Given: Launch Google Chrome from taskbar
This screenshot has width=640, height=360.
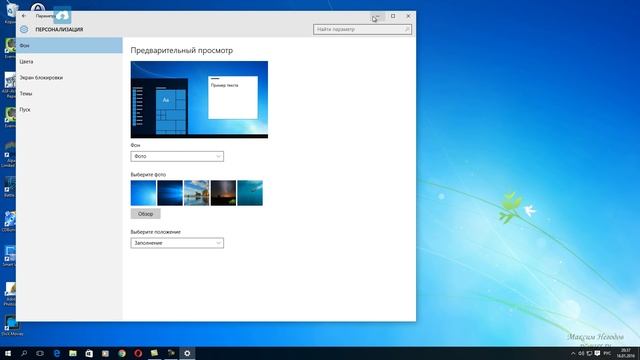Looking at the screenshot, I should click(x=122, y=353).
